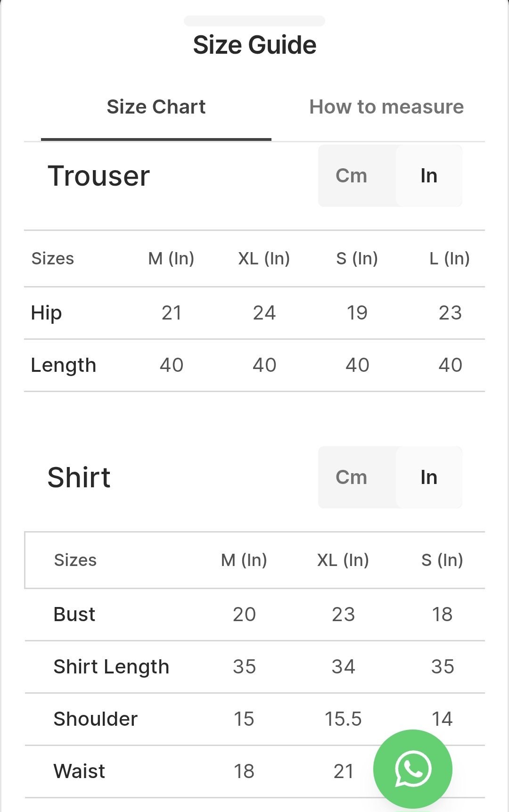Select the Trouser L (In) column header
Viewport: 509px width, 812px height.
(450, 258)
